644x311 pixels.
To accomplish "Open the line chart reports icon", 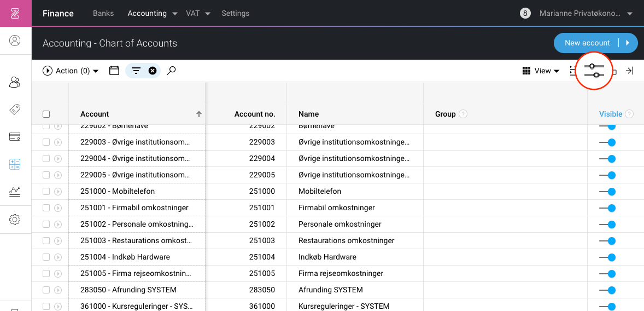I will tap(15, 192).
